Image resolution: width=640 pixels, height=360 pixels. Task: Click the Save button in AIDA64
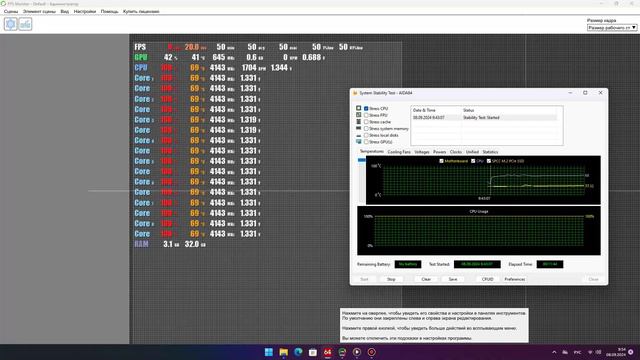tap(453, 279)
